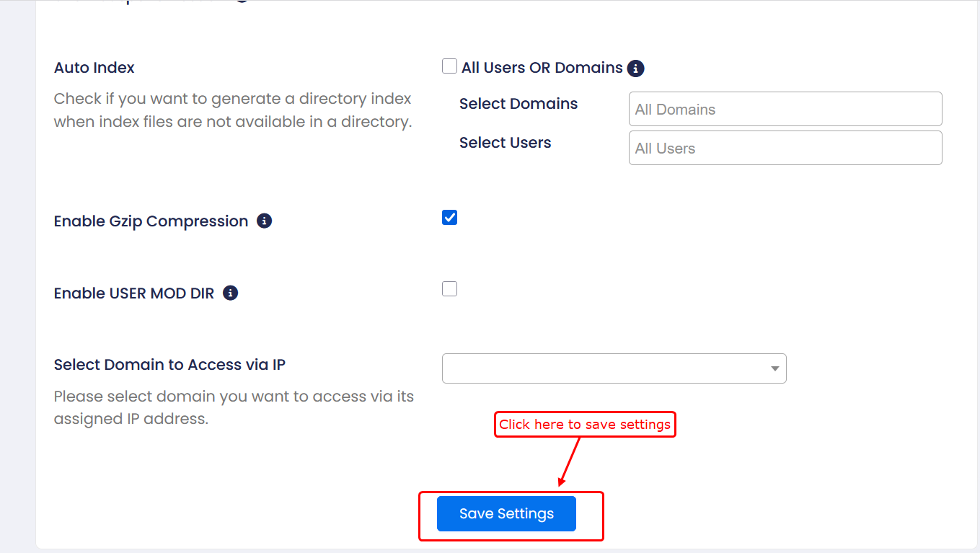The image size is (980, 553).
Task: Click the Select Users label
Action: pos(505,143)
